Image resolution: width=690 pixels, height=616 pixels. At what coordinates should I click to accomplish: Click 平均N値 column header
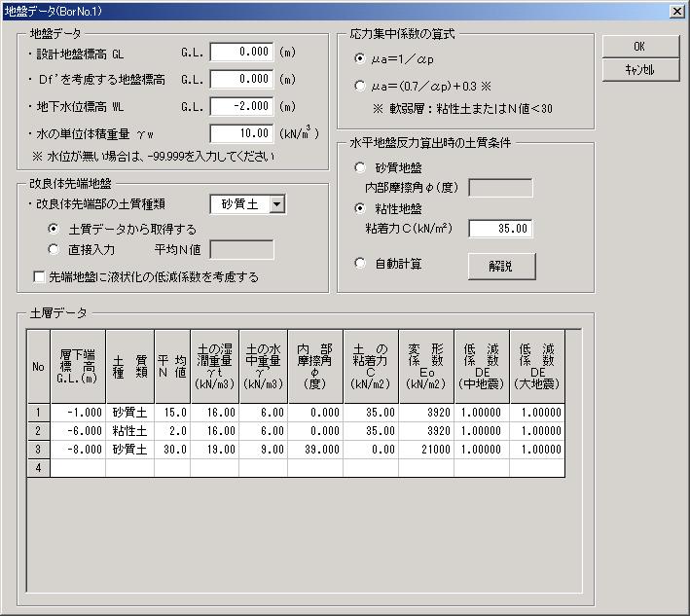point(172,367)
